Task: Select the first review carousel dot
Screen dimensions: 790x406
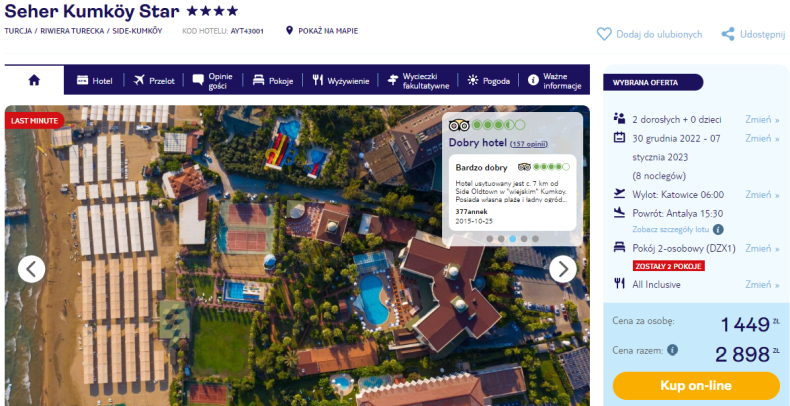Action: tap(490, 239)
